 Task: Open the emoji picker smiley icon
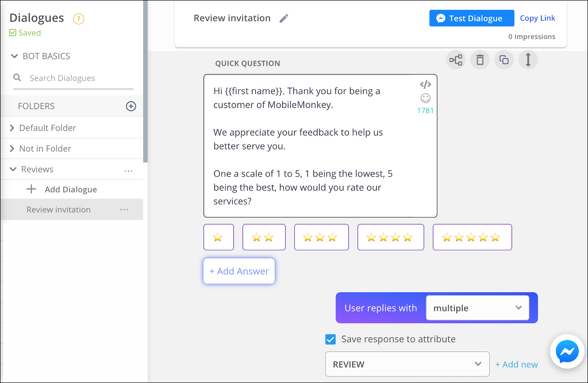pos(426,98)
